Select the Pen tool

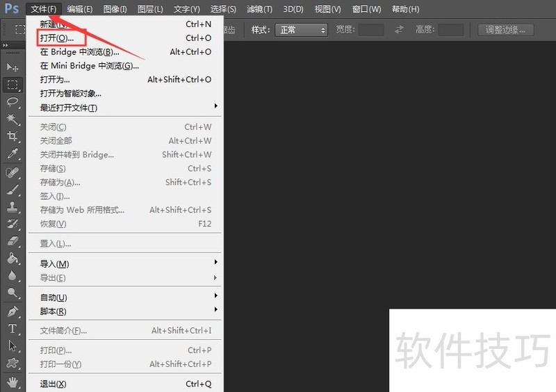coord(13,312)
